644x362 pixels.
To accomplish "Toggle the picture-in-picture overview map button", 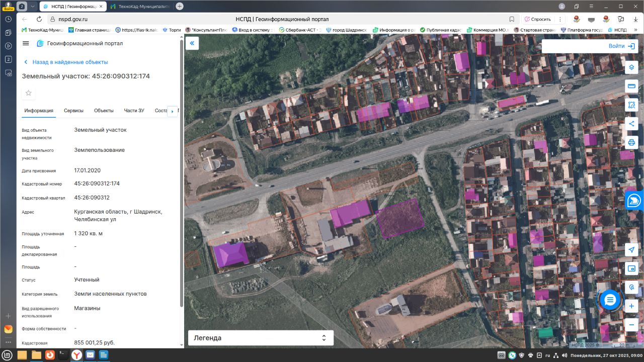I will point(631,268).
